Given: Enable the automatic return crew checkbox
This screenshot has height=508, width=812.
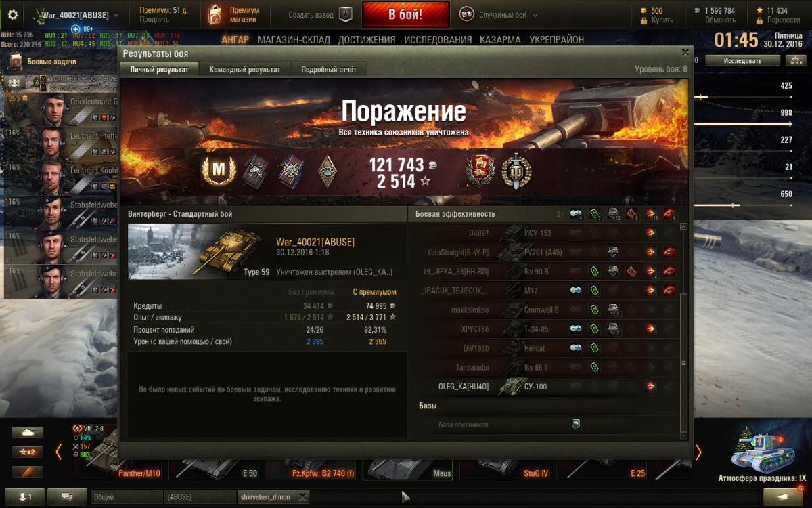Looking at the screenshot, I should coord(44,87).
